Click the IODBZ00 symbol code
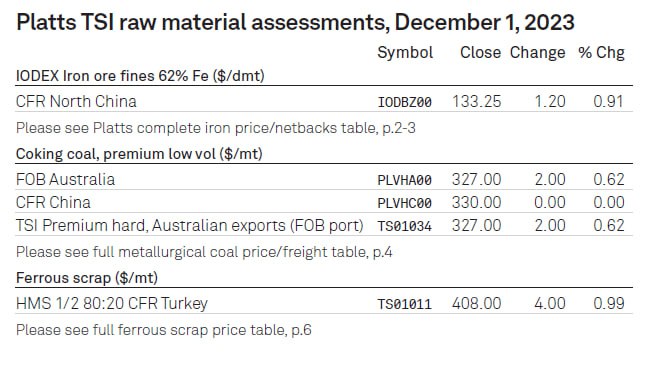This screenshot has width=670, height=372. [x=404, y=103]
